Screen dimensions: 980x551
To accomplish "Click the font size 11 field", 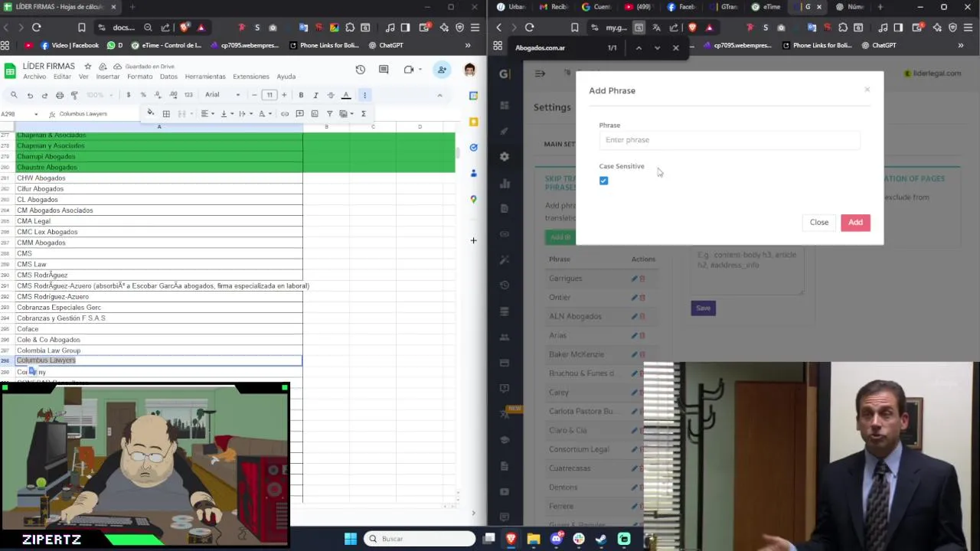I will [x=269, y=95].
